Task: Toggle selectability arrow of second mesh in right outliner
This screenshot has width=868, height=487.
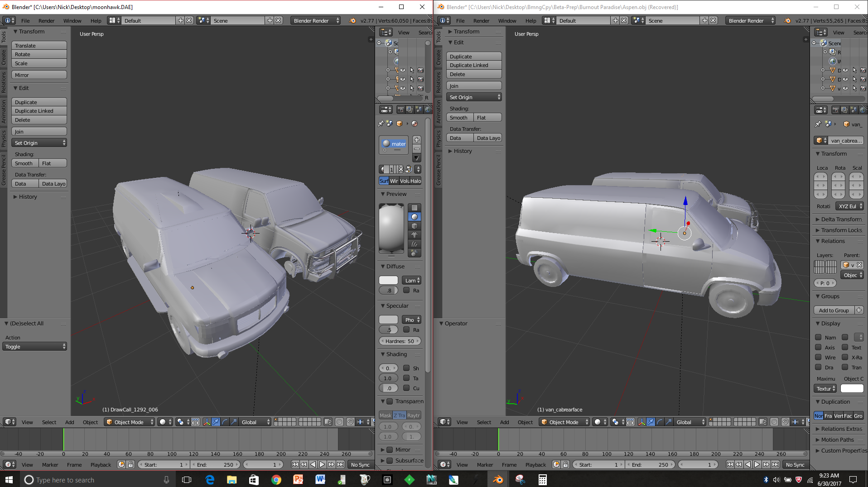Action: (854, 79)
